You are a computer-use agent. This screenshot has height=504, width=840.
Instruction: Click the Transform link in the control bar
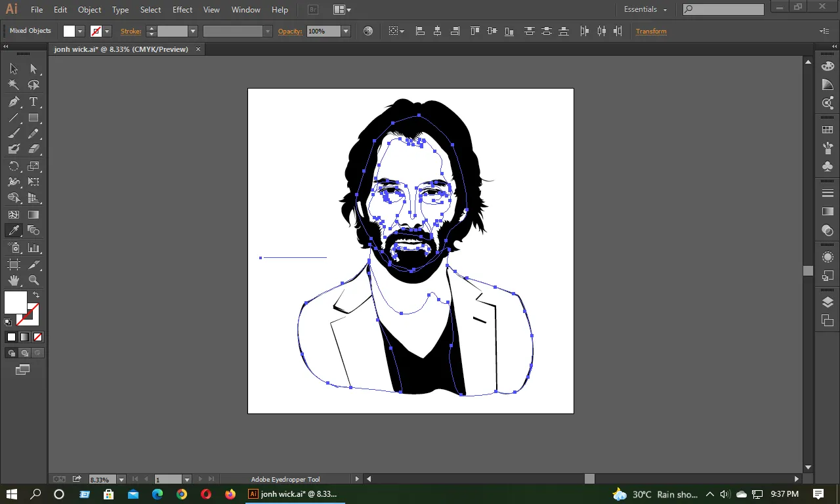tap(651, 31)
